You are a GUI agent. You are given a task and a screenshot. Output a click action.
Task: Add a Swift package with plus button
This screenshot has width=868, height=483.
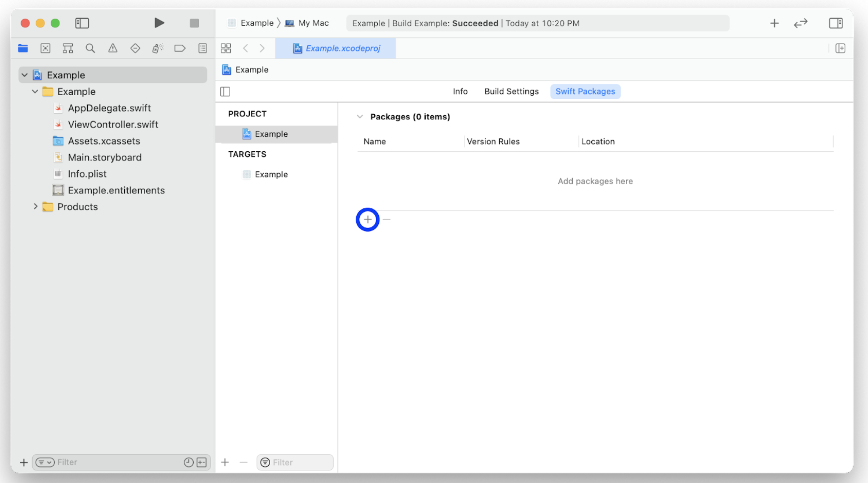coord(368,219)
